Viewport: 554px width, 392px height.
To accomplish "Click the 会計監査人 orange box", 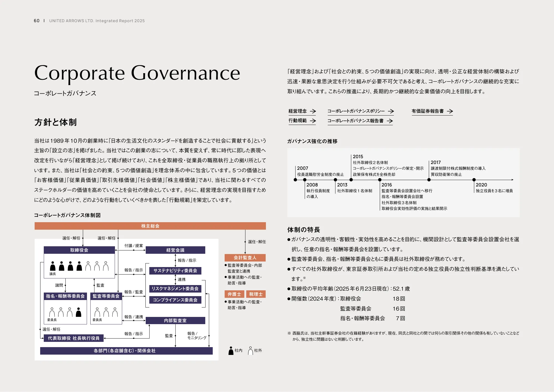I will (245, 258).
